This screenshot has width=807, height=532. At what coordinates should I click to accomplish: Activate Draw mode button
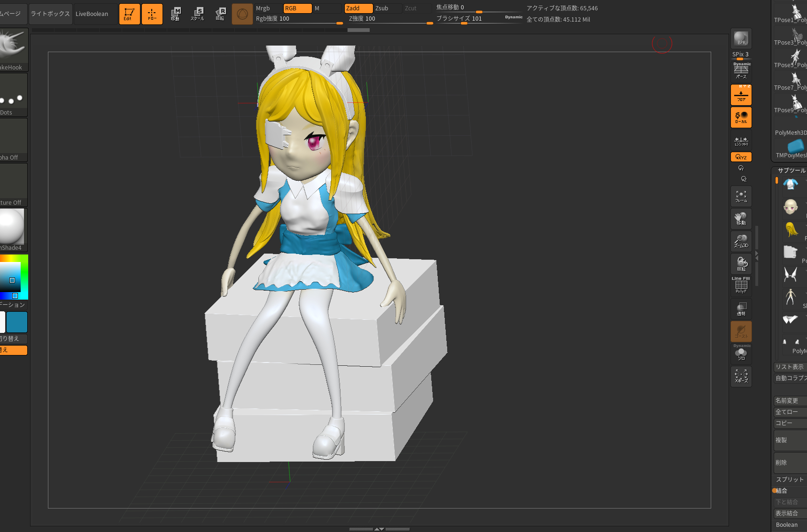pyautogui.click(x=152, y=14)
